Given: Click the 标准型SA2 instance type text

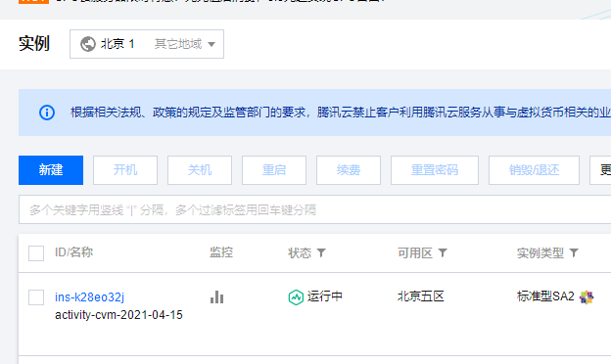Looking at the screenshot, I should (x=545, y=296).
